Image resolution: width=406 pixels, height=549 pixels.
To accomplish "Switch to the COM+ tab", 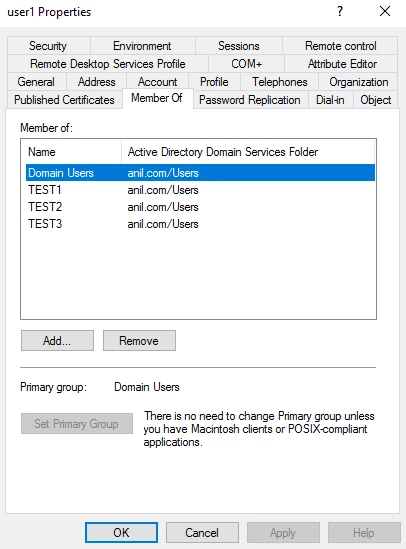I will tap(246, 64).
